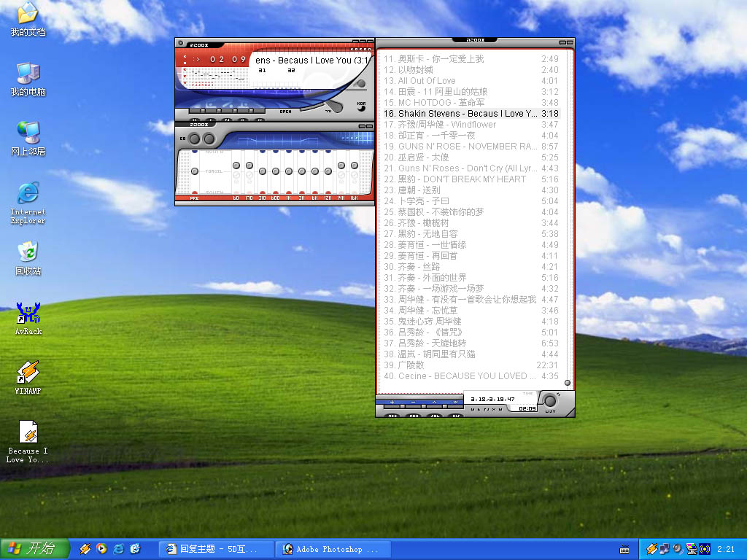Toggle the right round button beside the EQ label

tap(209, 139)
